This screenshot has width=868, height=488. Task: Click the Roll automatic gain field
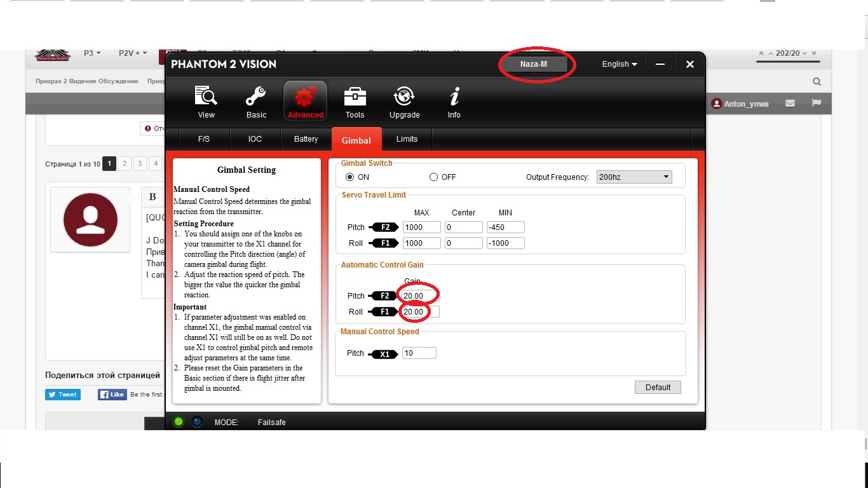point(421,311)
